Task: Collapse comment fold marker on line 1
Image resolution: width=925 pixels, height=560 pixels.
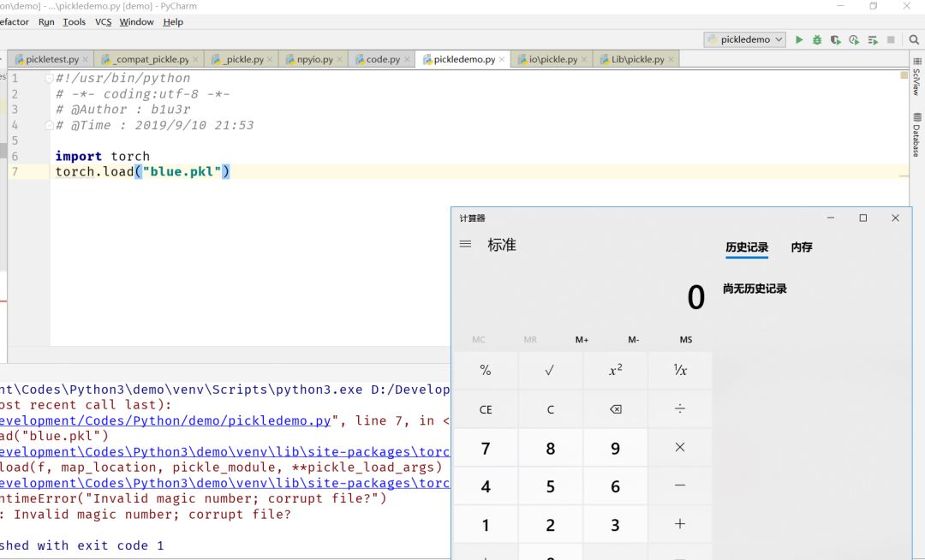Action: pyautogui.click(x=50, y=79)
